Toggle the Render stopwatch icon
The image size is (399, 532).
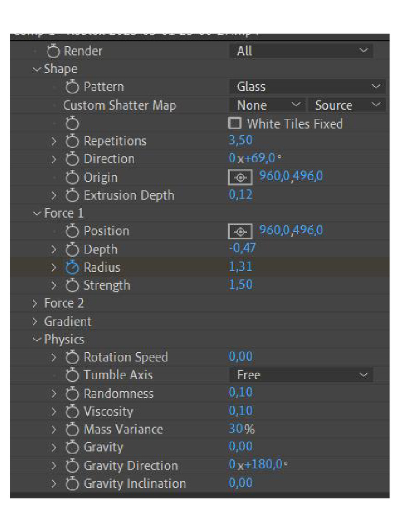[53, 51]
